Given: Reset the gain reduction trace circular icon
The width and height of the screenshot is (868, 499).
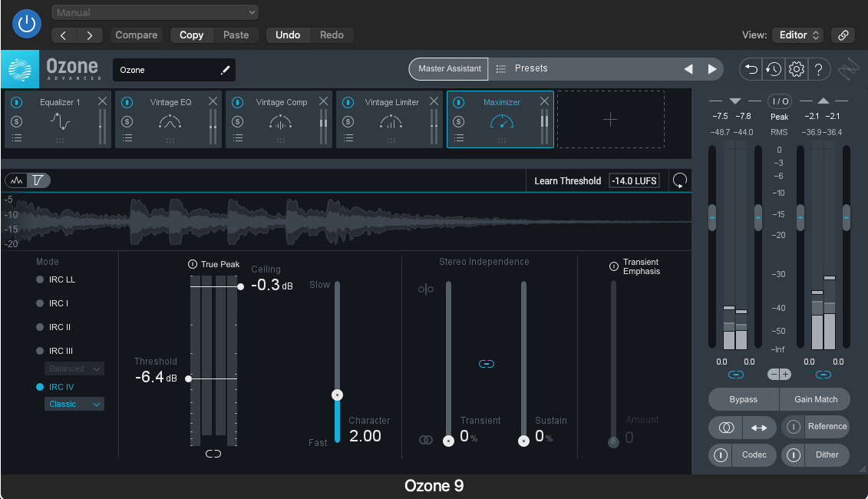Looking at the screenshot, I should click(679, 180).
